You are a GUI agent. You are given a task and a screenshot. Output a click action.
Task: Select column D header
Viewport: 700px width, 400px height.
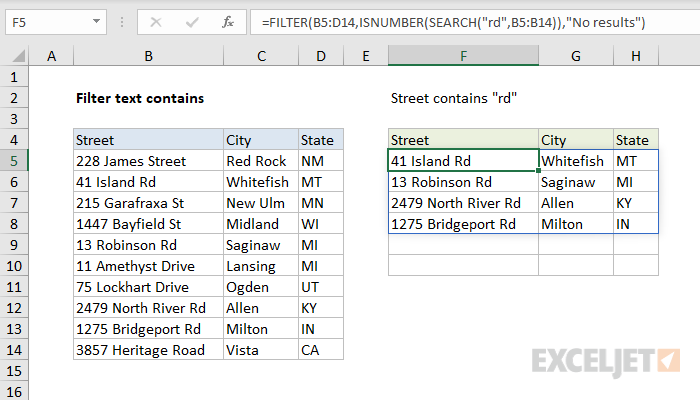point(321,56)
